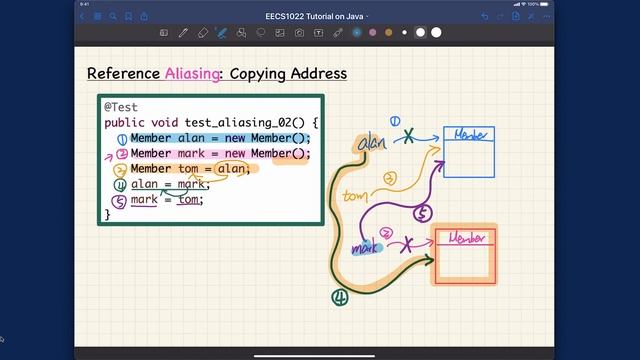Image resolution: width=640 pixels, height=360 pixels.
Task: Select the Text box tool
Action: [x=319, y=33]
